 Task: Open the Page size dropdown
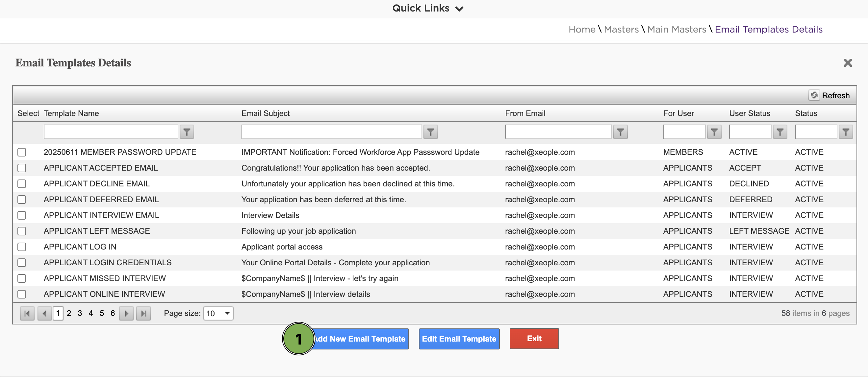pos(218,313)
